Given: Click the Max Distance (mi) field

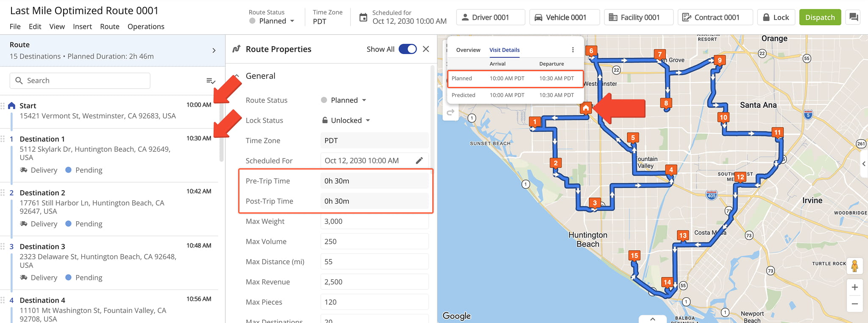Looking at the screenshot, I should pos(374,262).
